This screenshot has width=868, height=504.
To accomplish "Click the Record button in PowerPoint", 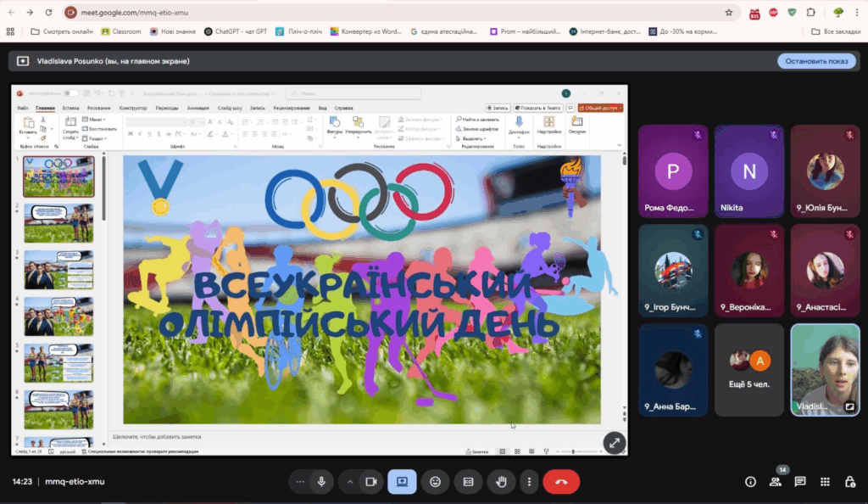I will (x=497, y=108).
